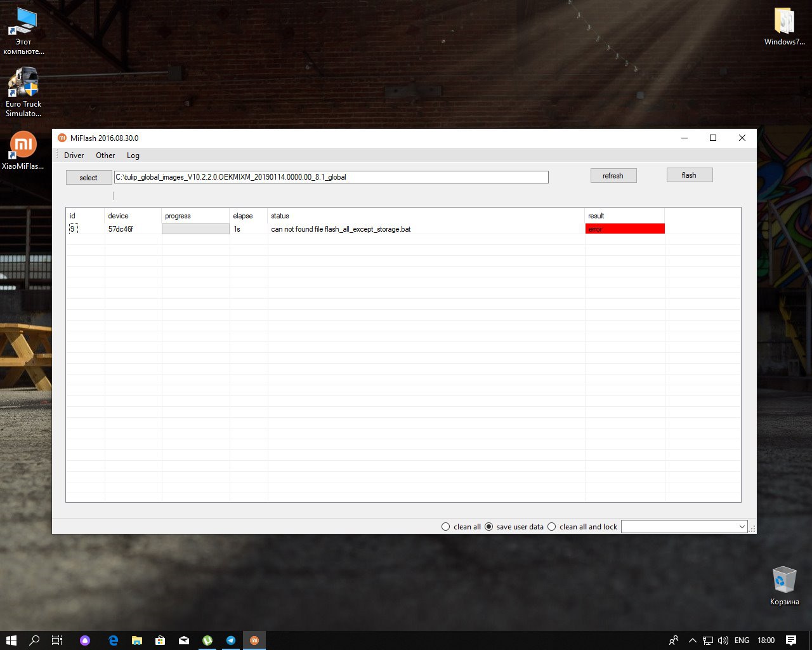The height and width of the screenshot is (650, 812).
Task: Click the MiFlash taskbar button
Action: click(x=254, y=640)
